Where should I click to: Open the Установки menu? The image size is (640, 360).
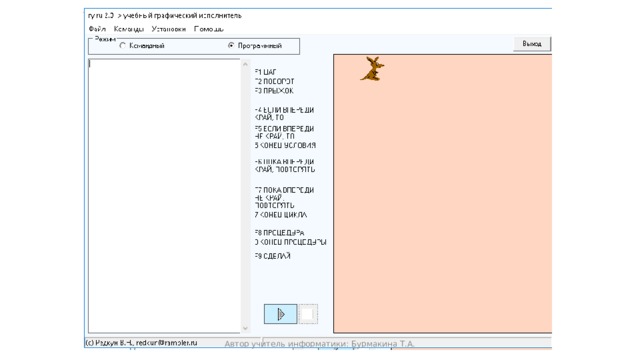coord(169,29)
